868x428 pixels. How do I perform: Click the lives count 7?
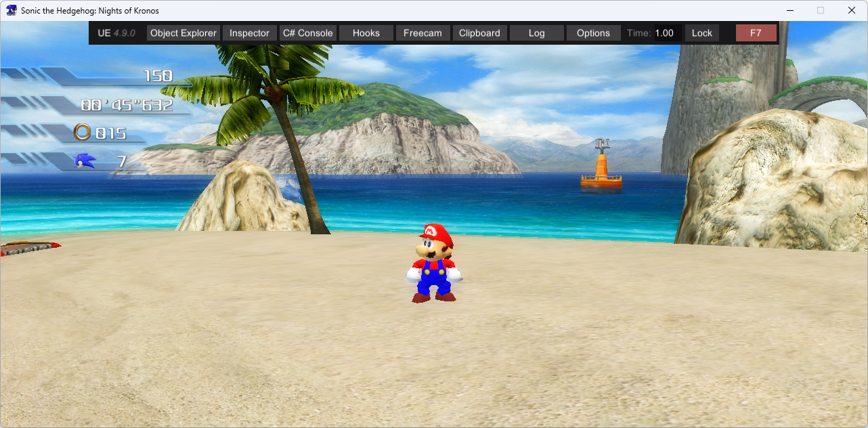click(122, 161)
